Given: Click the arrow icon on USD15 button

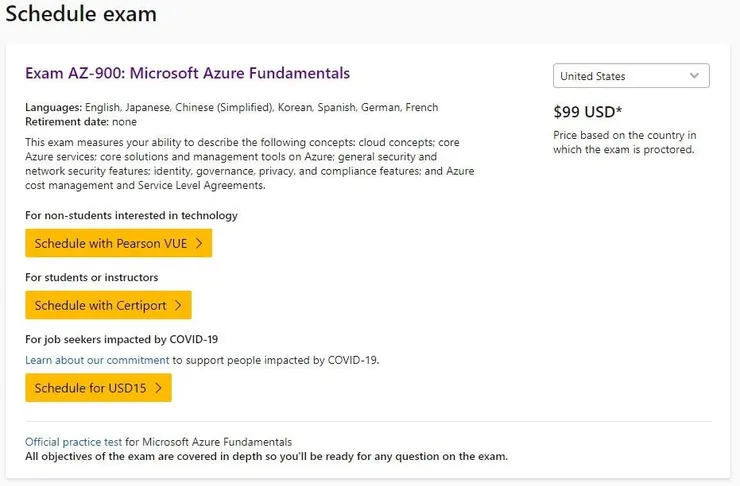Looking at the screenshot, I should (x=158, y=388).
